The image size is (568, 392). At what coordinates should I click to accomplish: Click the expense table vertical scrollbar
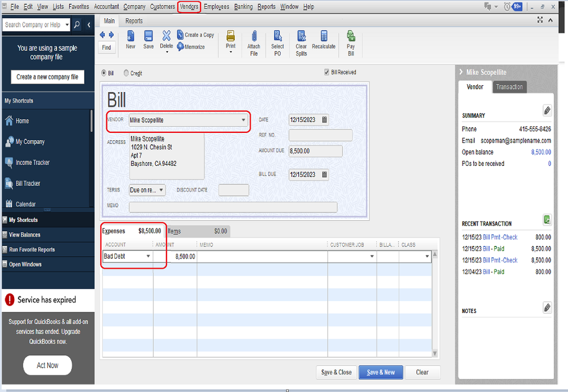click(435, 303)
